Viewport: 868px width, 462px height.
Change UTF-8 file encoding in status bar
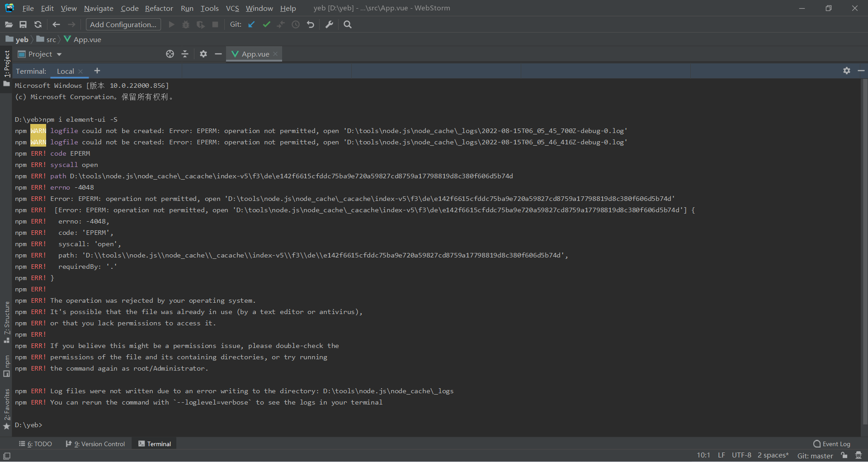point(741,455)
